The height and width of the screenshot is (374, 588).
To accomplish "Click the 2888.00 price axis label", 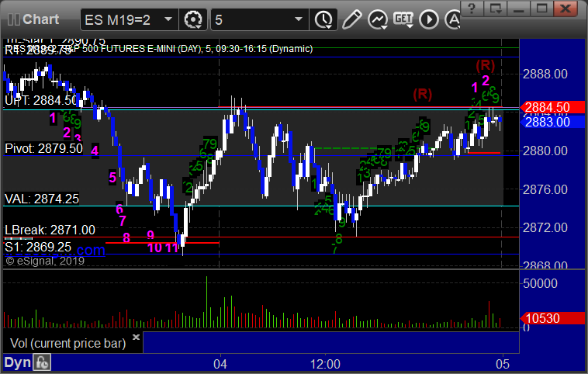I will click(545, 74).
